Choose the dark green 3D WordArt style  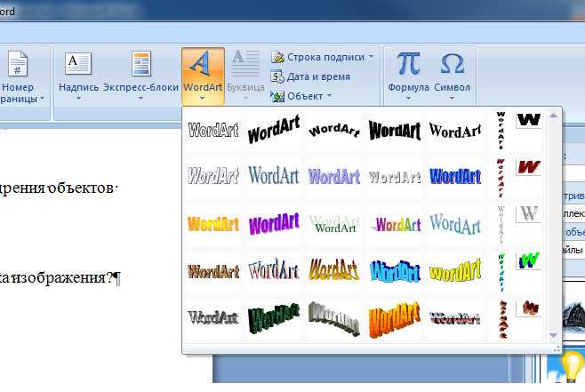274,319
